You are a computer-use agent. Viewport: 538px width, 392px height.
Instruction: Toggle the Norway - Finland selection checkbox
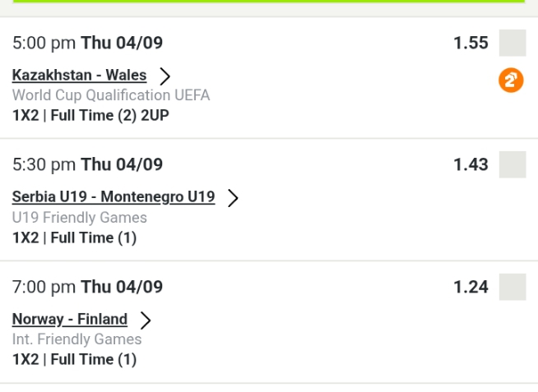tap(512, 287)
